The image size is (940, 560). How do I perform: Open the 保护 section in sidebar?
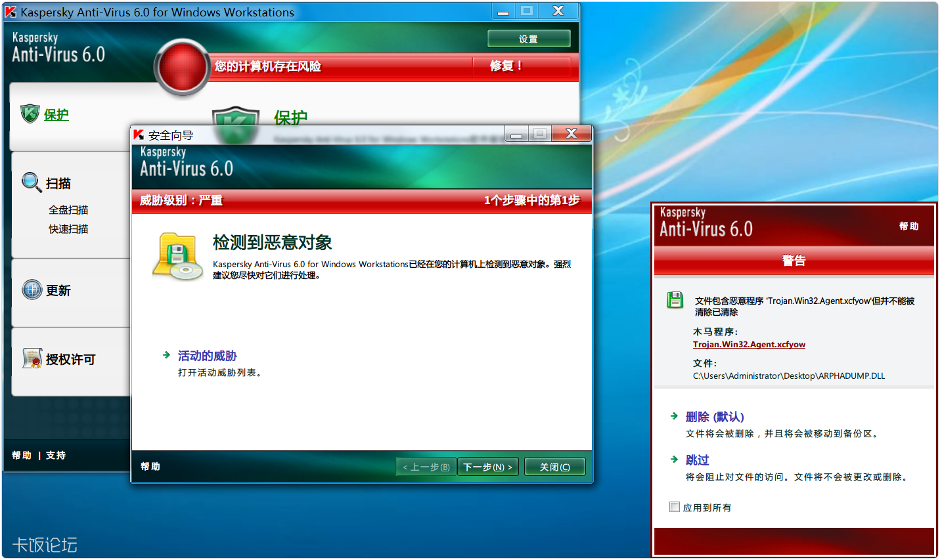[x=56, y=115]
